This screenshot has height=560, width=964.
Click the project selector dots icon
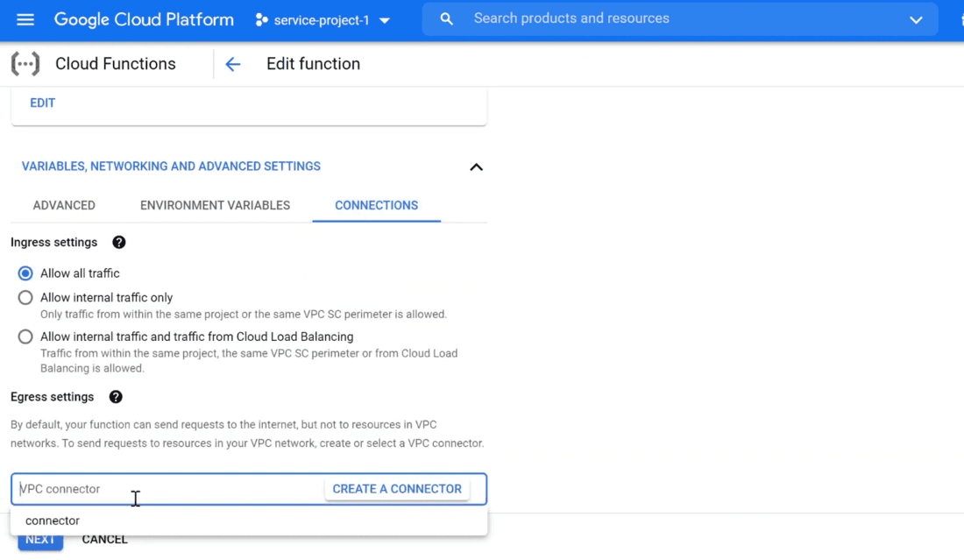coord(261,20)
